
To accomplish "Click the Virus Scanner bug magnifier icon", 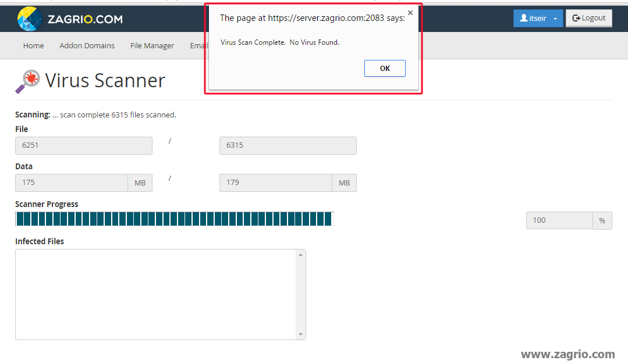I will [27, 81].
